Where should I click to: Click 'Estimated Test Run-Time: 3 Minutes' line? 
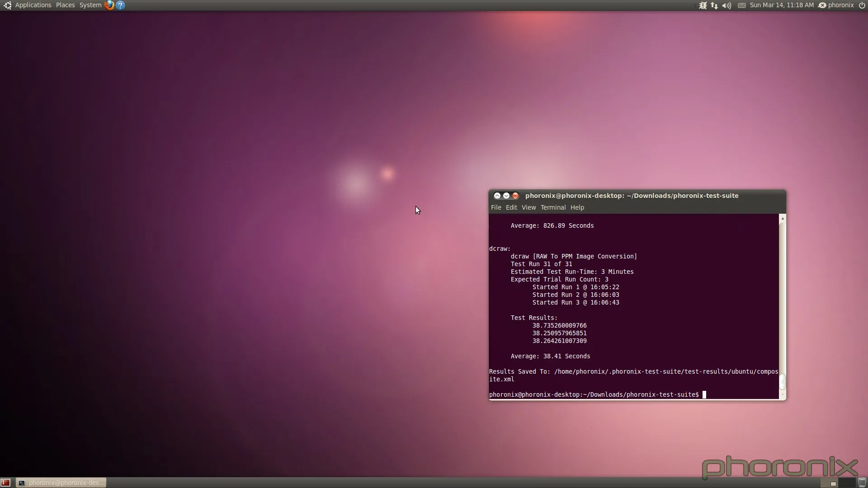572,272
